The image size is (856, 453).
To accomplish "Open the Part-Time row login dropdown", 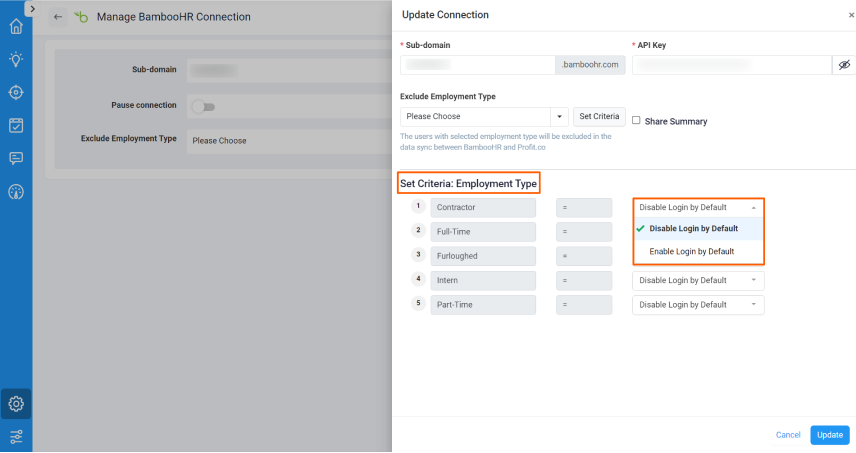I will (x=698, y=305).
